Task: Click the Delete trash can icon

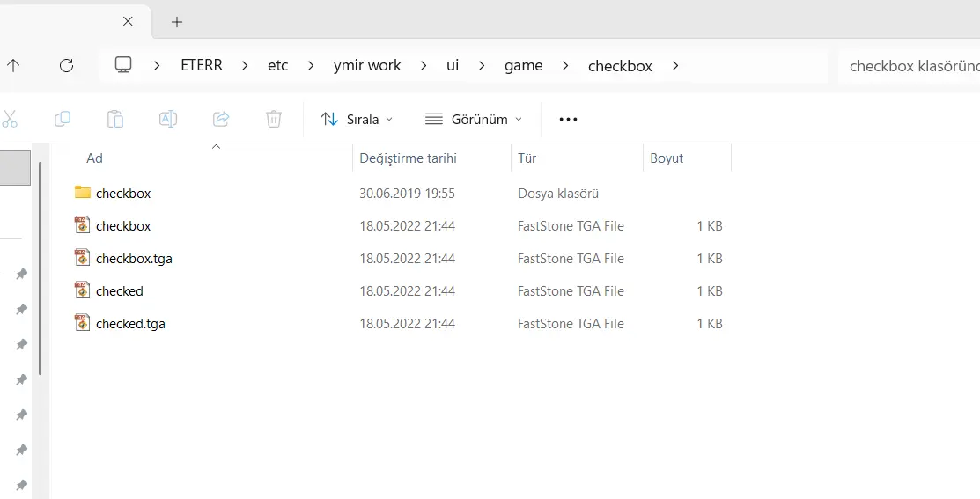Action: tap(274, 119)
